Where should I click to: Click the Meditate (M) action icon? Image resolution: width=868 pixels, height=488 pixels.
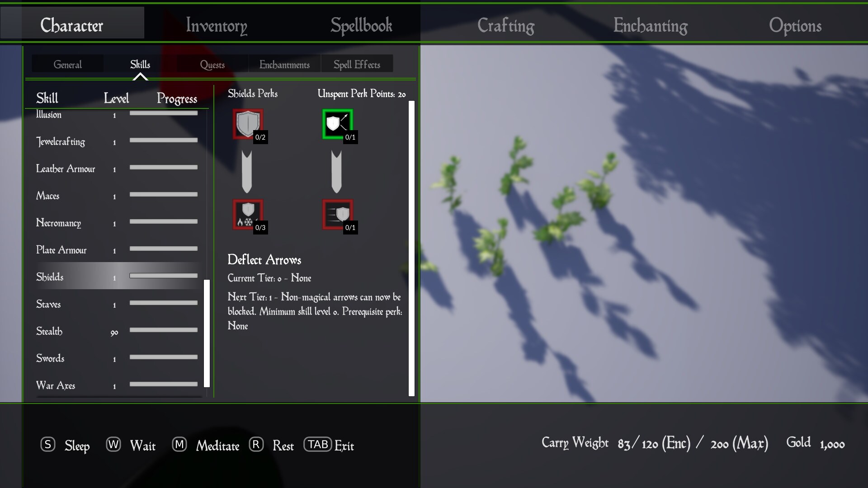pyautogui.click(x=179, y=445)
